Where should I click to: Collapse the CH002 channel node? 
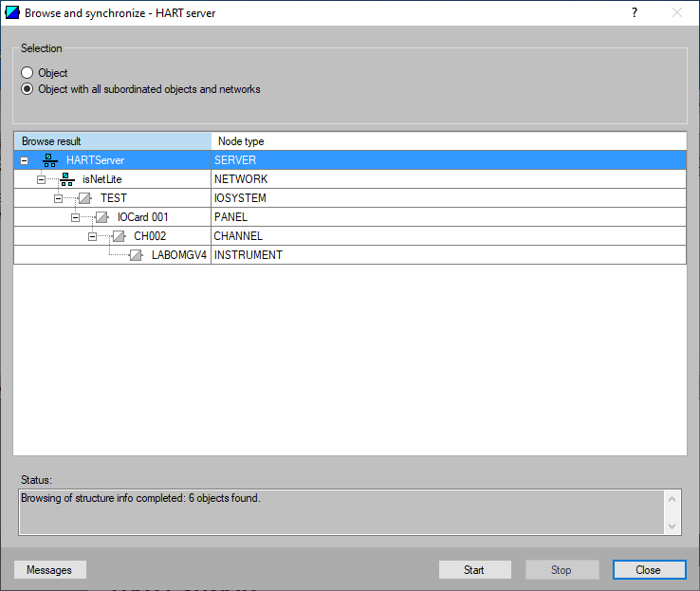click(92, 236)
